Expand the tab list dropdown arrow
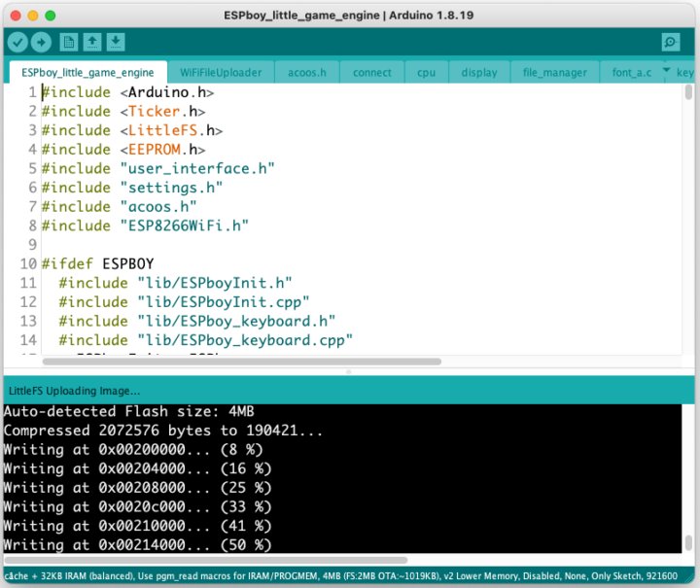This screenshot has height=588, width=700. 666,71
